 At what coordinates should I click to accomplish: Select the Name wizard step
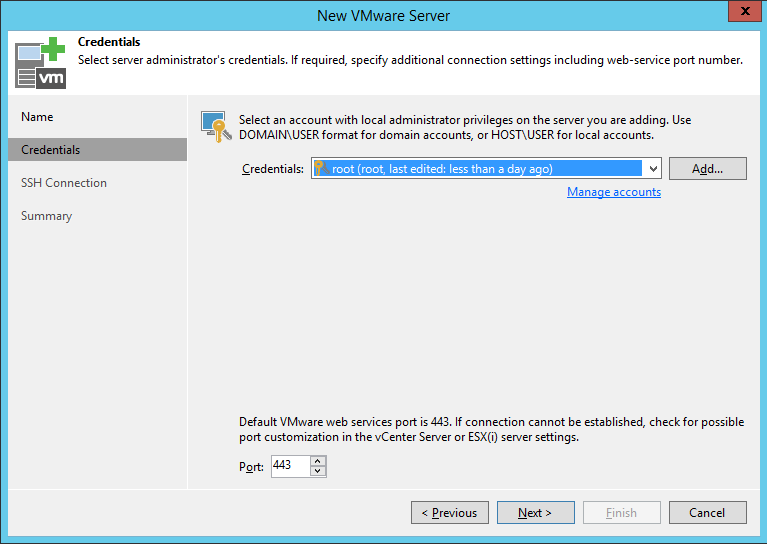[37, 117]
